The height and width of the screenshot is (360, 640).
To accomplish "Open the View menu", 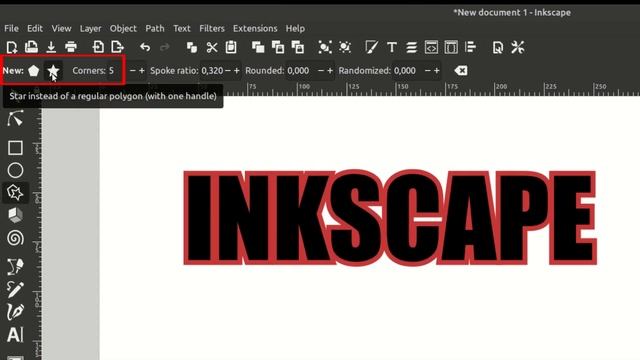I will click(61, 29).
